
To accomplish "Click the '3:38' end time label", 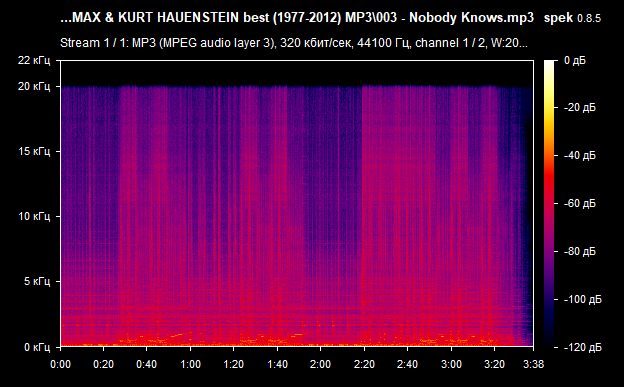I will (x=533, y=364).
